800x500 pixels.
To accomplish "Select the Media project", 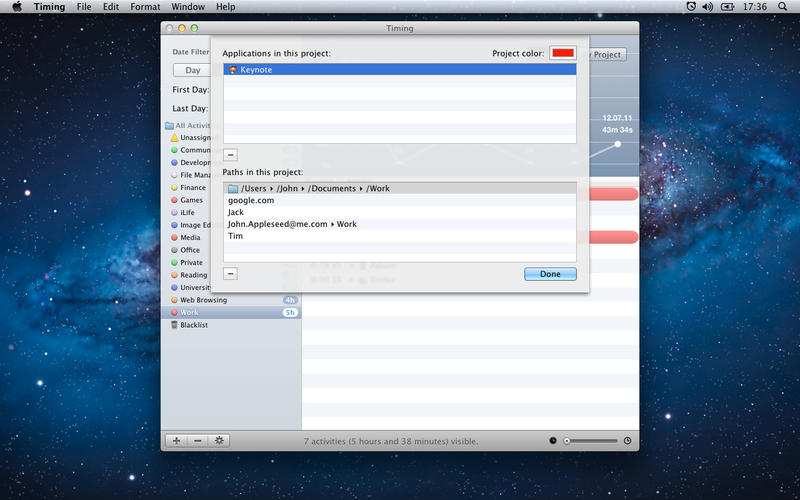I will [x=186, y=237].
